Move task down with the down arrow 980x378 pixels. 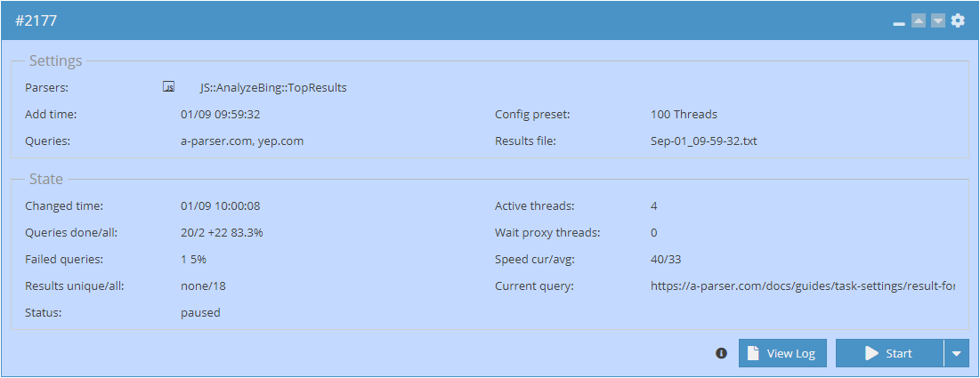pyautogui.click(x=938, y=20)
